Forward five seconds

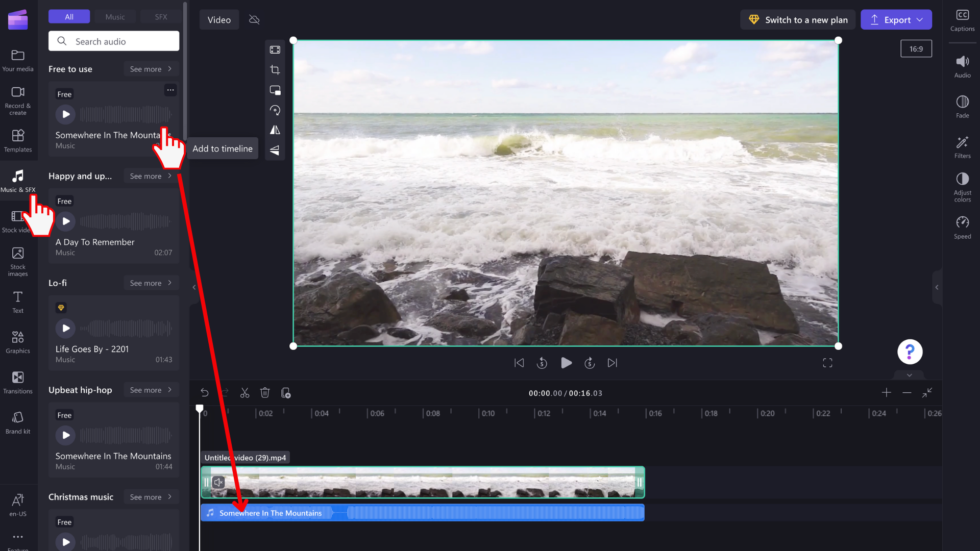(x=590, y=363)
